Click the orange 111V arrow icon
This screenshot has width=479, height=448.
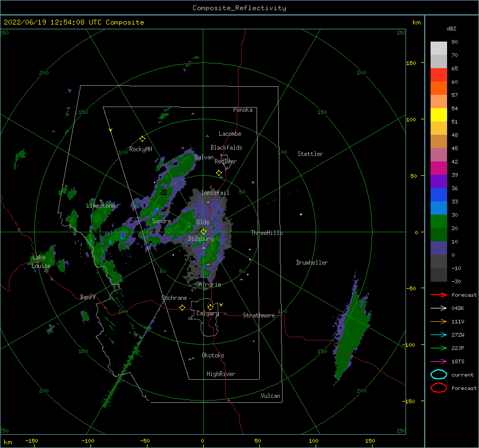coord(439,321)
